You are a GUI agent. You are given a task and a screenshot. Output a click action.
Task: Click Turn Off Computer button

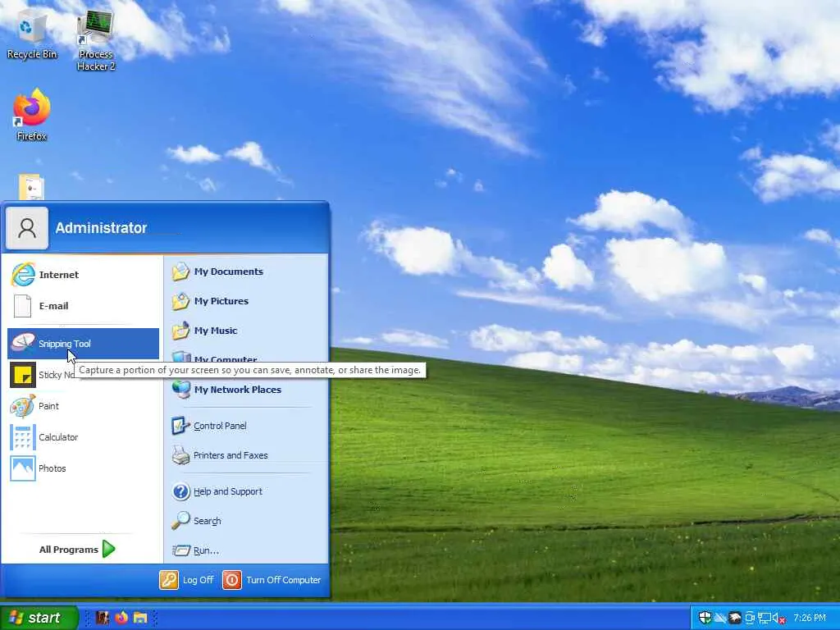click(272, 580)
